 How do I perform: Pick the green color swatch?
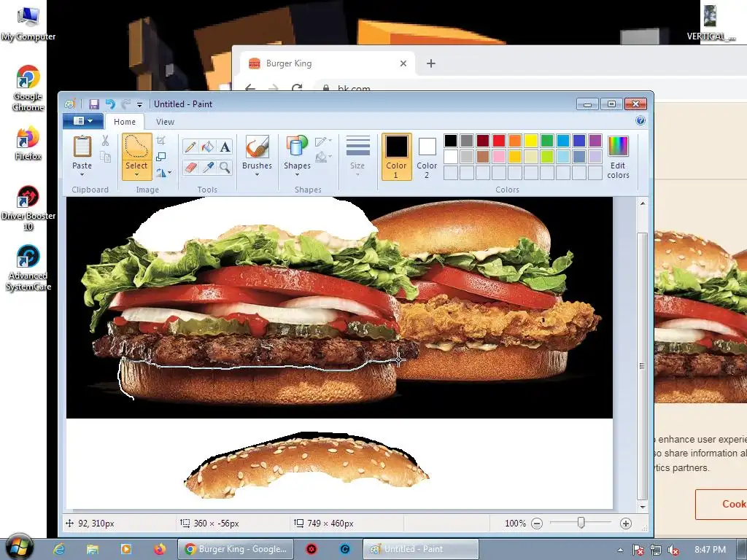(547, 141)
